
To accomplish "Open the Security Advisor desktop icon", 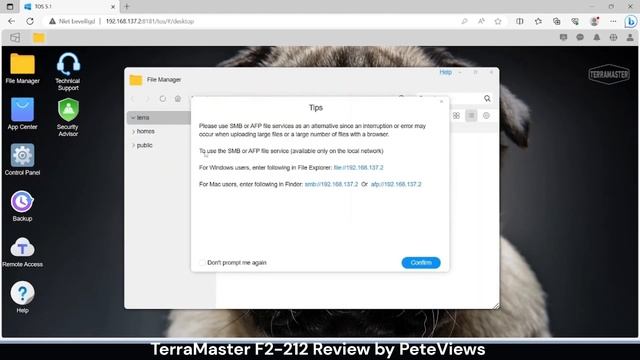I will point(68,117).
